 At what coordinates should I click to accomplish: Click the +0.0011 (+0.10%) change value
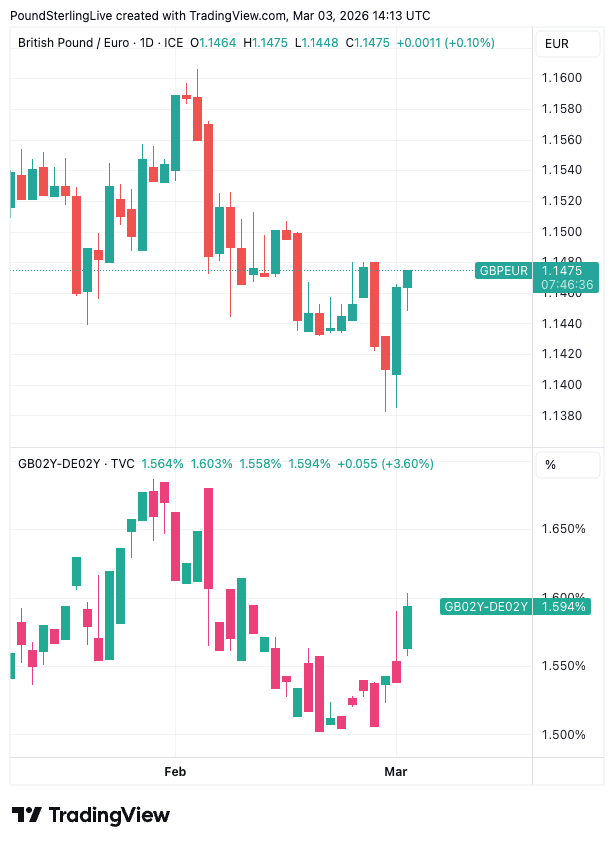pyautogui.click(x=445, y=43)
